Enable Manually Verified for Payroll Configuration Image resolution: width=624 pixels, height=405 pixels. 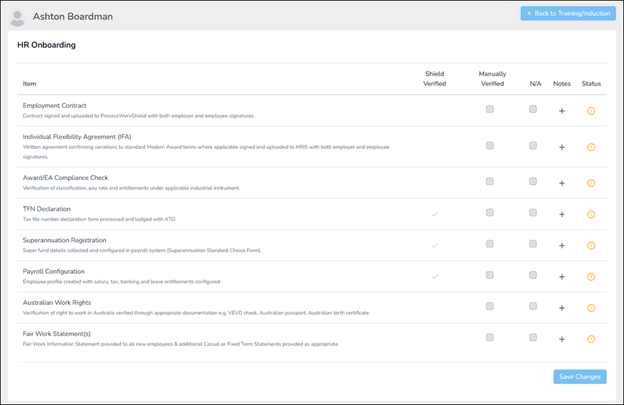click(489, 275)
